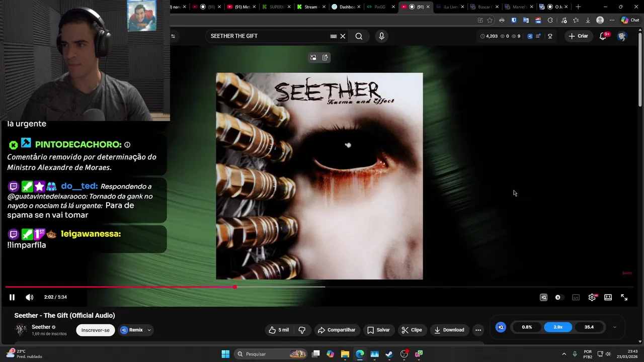Dislike the video
The height and width of the screenshot is (362, 644).
(302, 330)
